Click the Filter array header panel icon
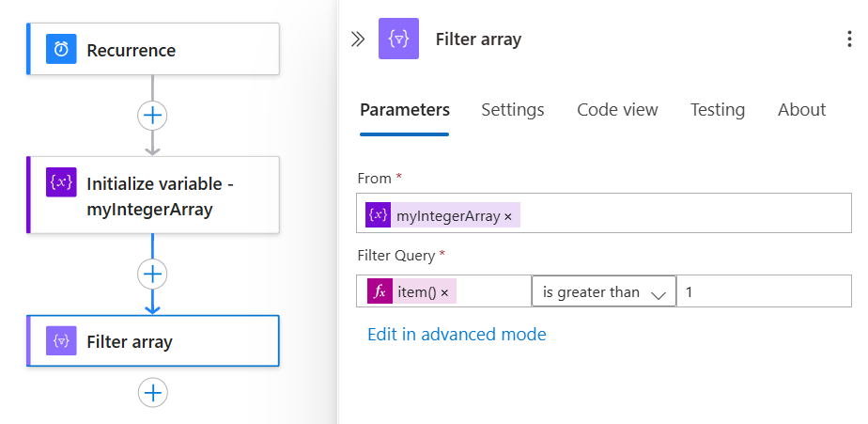This screenshot has width=868, height=424. tap(398, 39)
